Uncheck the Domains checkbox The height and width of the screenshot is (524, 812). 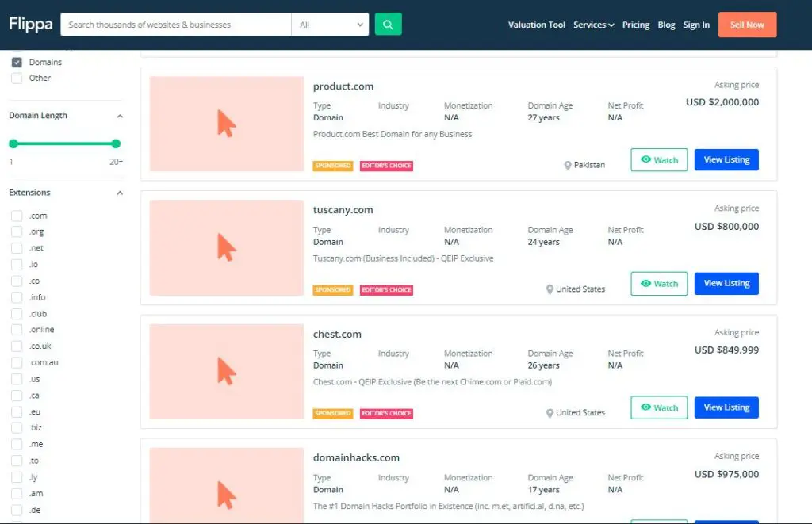coord(17,62)
